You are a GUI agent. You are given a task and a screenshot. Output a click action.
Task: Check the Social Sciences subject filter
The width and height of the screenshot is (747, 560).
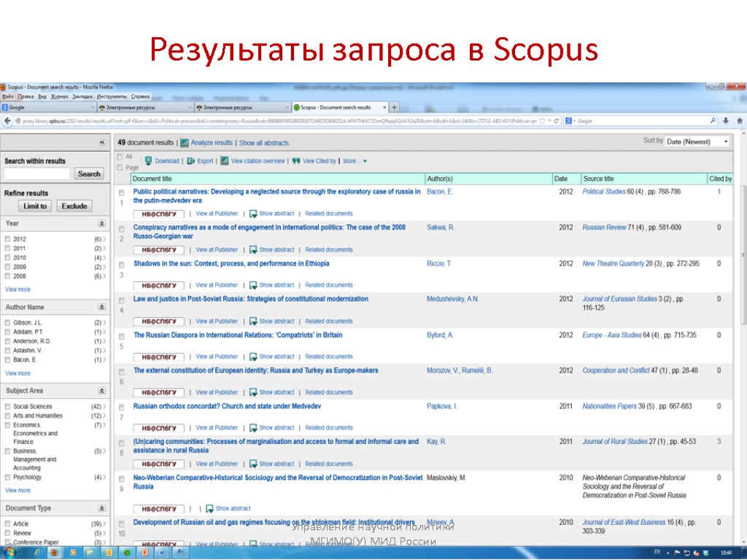7,407
